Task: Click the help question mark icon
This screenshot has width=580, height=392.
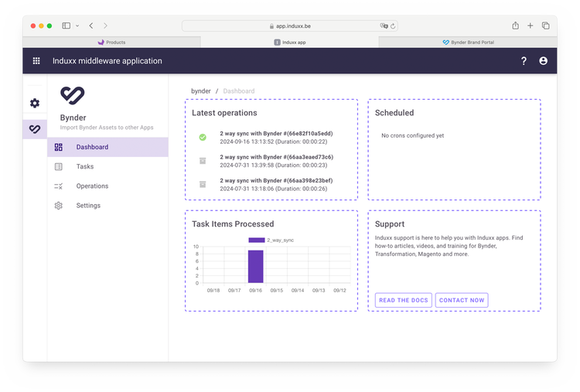Action: 524,61
